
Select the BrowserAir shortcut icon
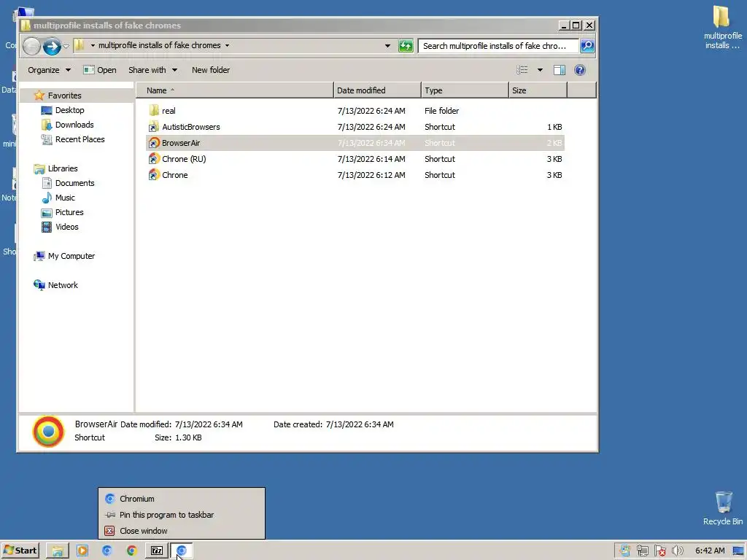(x=153, y=143)
